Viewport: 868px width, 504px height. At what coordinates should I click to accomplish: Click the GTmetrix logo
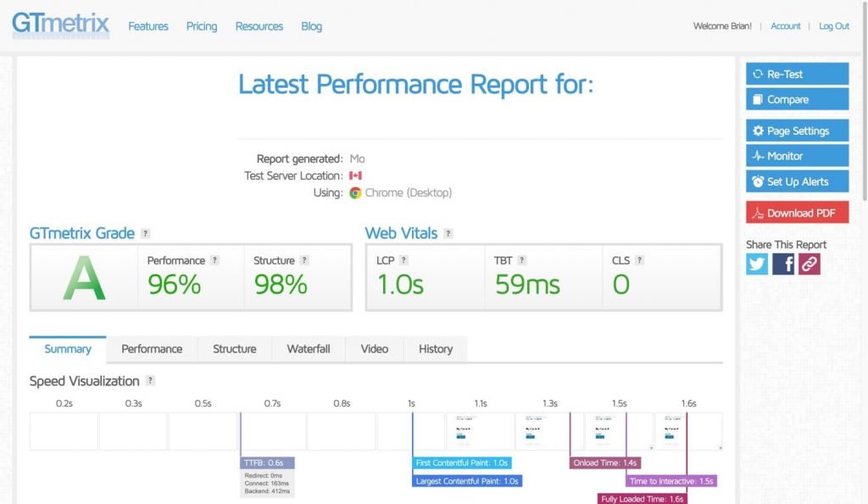pos(60,25)
